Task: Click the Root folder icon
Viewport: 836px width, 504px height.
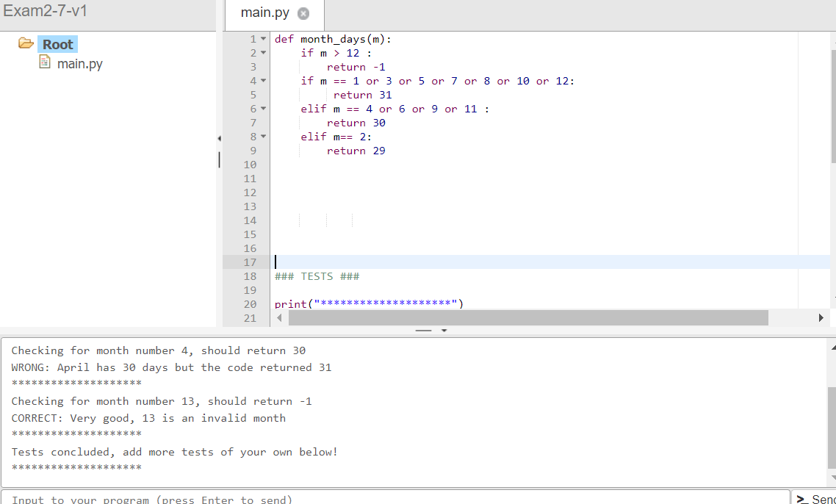Action: tap(26, 43)
